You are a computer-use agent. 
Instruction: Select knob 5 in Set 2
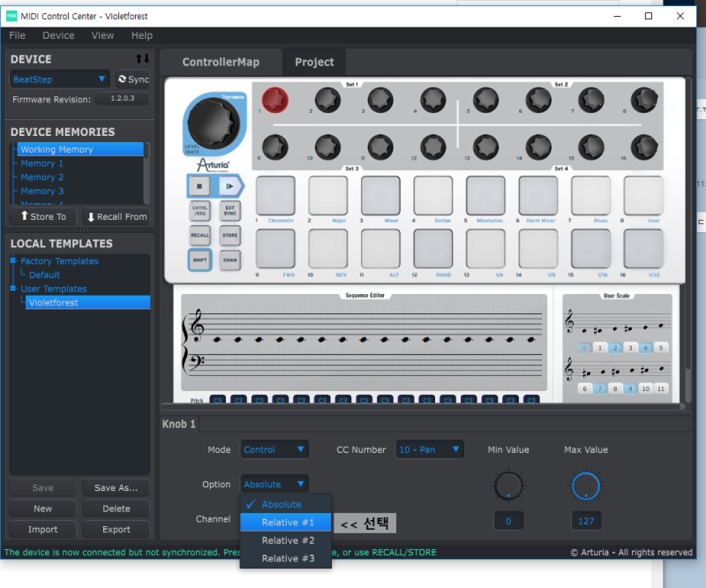click(486, 100)
